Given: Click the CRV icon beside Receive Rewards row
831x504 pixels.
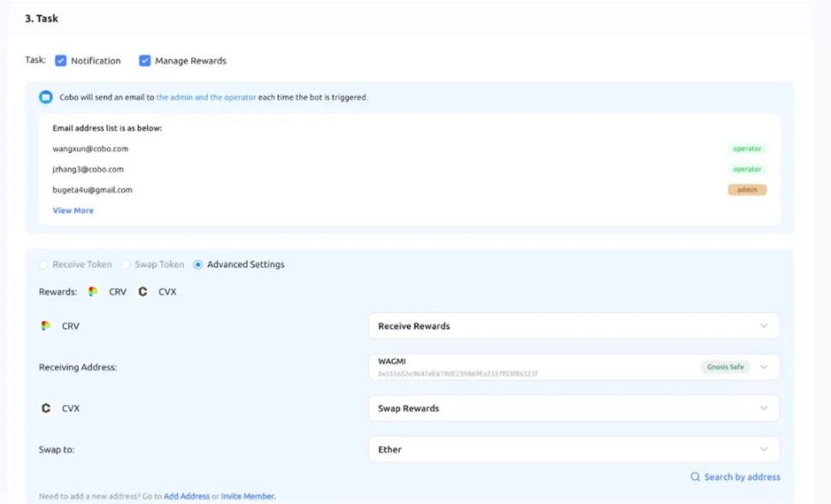Looking at the screenshot, I should [46, 326].
